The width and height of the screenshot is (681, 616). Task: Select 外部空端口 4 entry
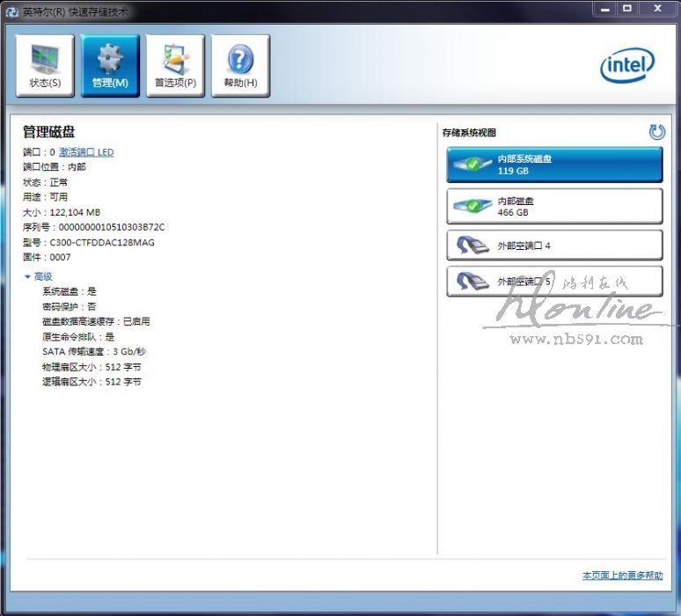tap(554, 246)
